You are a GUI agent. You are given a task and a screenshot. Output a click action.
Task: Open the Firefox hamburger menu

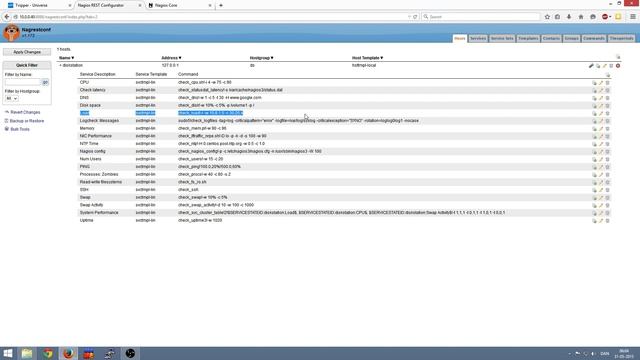[633, 17]
